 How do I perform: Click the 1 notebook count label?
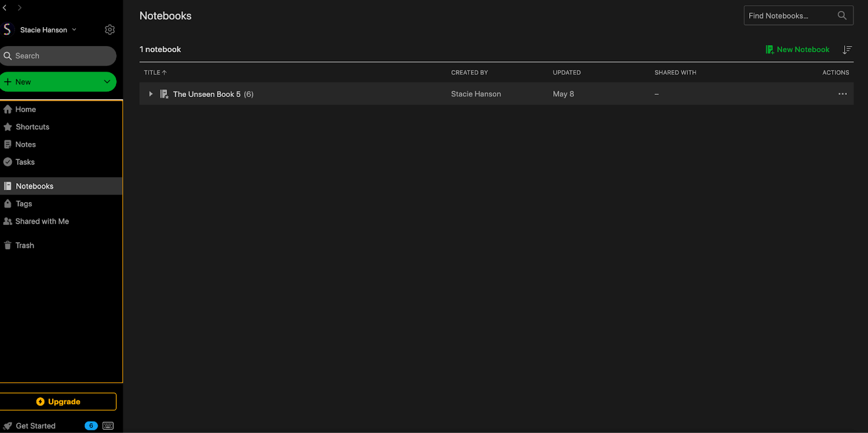coord(160,49)
